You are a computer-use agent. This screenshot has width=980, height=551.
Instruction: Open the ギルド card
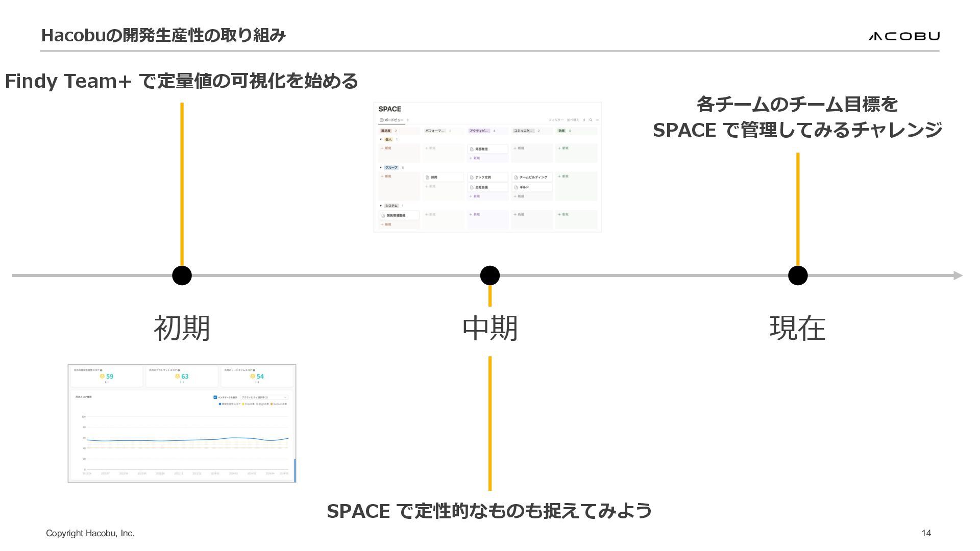point(532,187)
